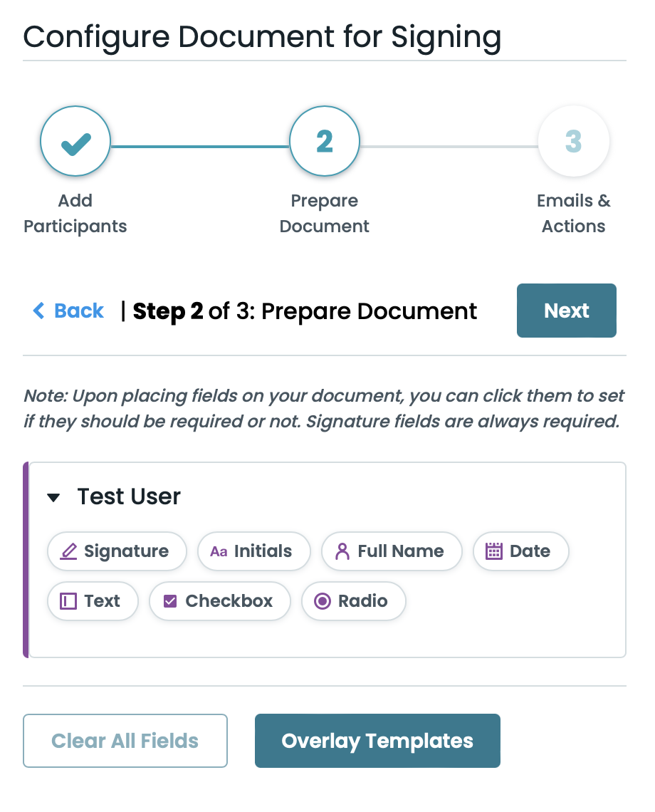The image size is (655, 812).
Task: Click the Date calendar icon
Action: (x=494, y=551)
